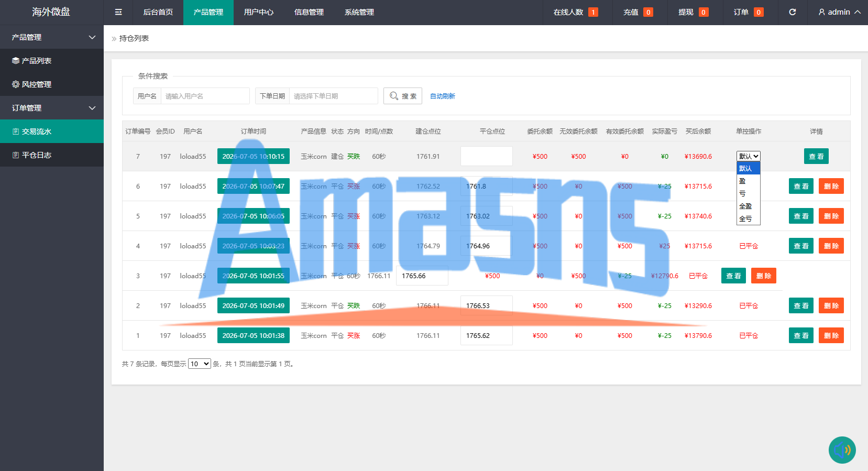Click the empty 平仓点位 field for order 7
The width and height of the screenshot is (868, 471).
(487, 156)
